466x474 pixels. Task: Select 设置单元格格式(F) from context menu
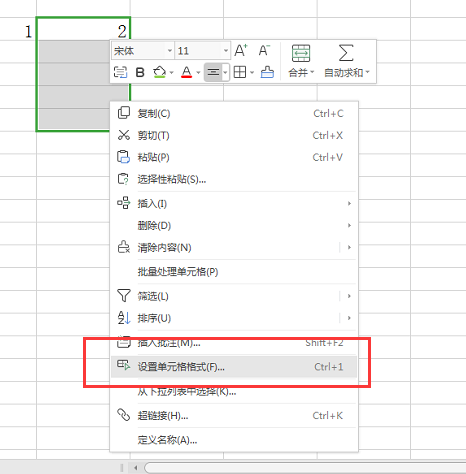click(234, 367)
